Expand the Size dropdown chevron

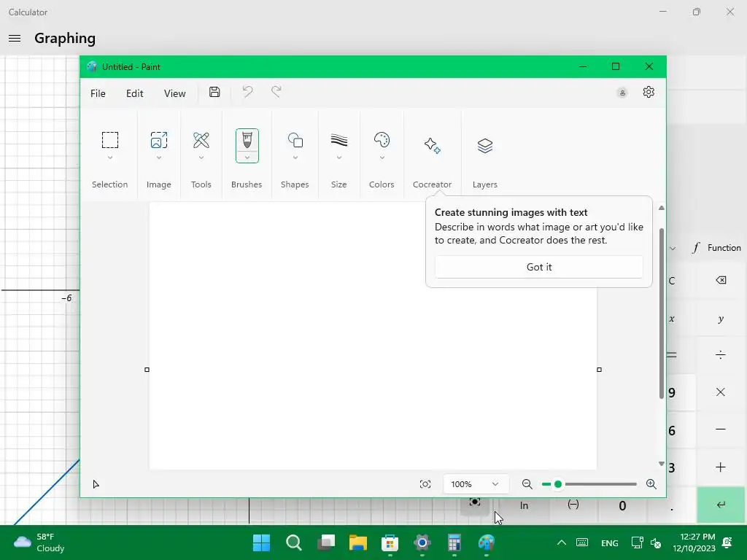(x=339, y=157)
